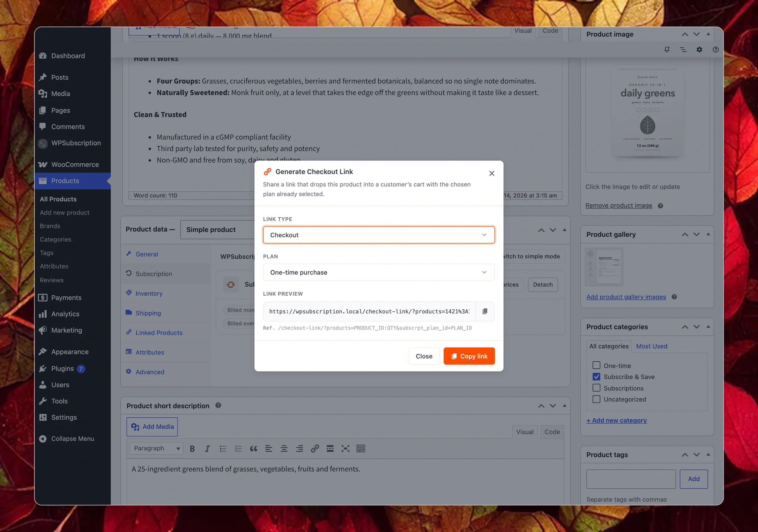Check the Uncategorized category checkbox

pyautogui.click(x=596, y=399)
